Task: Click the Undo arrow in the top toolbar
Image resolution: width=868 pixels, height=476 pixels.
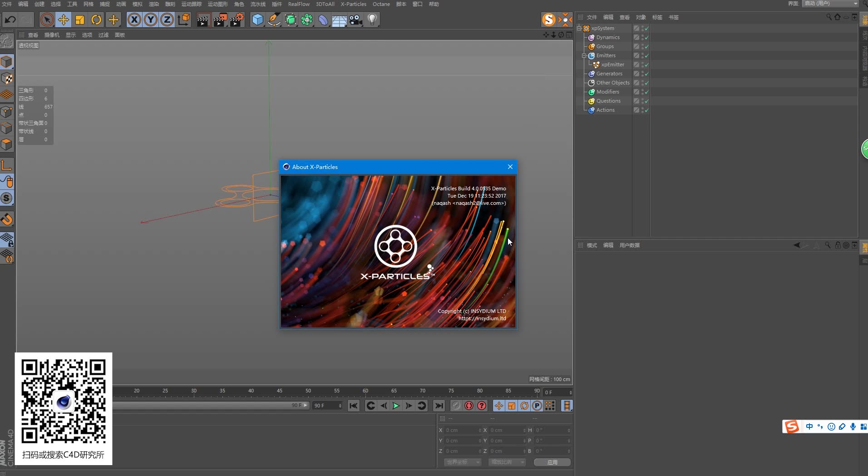Action: coord(10,20)
